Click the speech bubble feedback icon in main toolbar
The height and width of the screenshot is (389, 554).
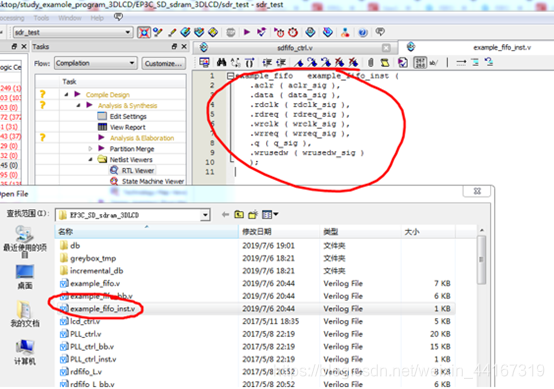(x=380, y=32)
